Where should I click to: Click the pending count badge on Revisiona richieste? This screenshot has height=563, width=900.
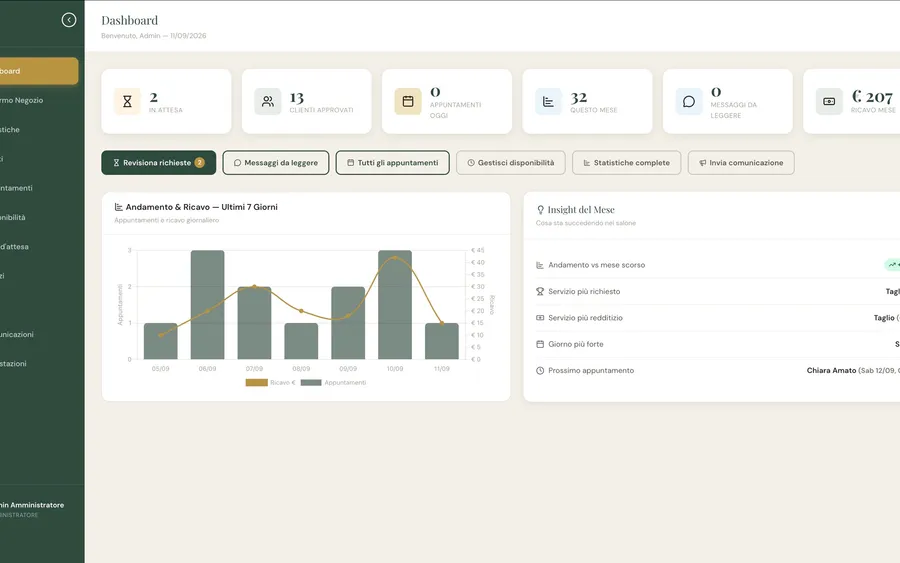(x=199, y=163)
